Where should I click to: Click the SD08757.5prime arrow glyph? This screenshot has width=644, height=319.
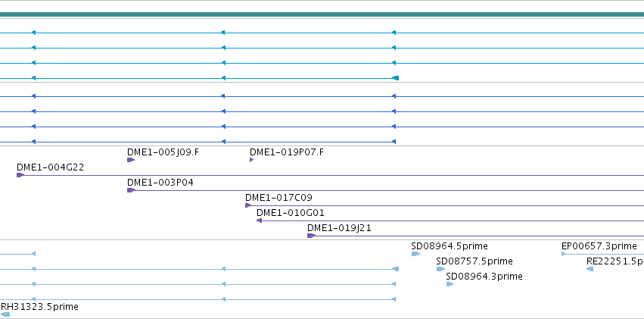point(440,269)
